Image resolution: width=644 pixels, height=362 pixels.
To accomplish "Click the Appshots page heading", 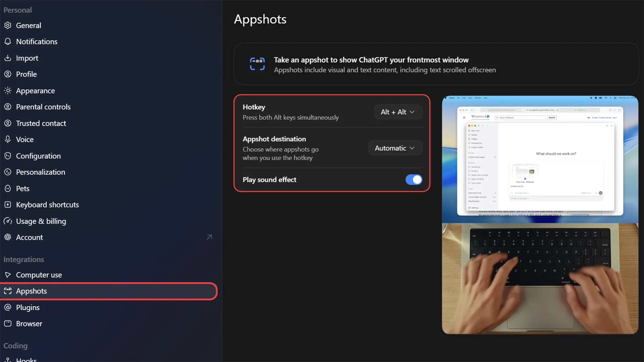I will point(260,19).
